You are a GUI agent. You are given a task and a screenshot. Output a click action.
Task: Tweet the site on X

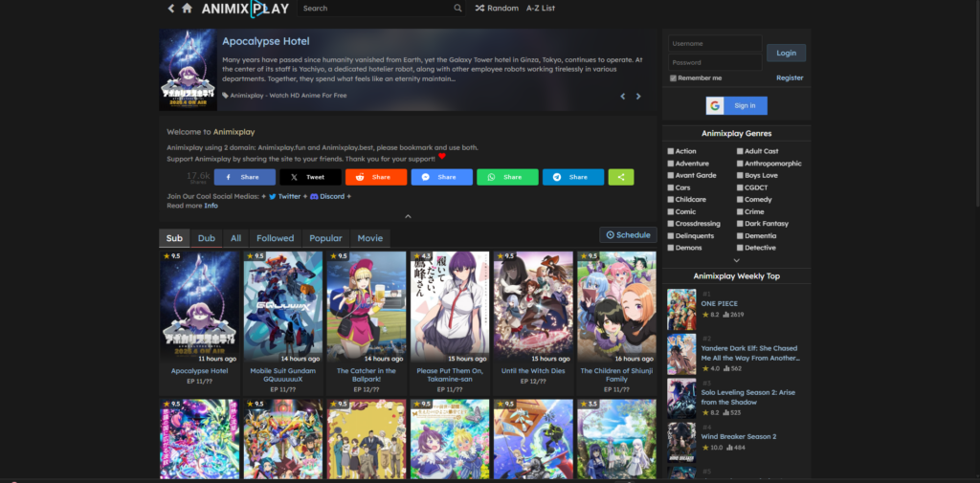click(x=310, y=177)
